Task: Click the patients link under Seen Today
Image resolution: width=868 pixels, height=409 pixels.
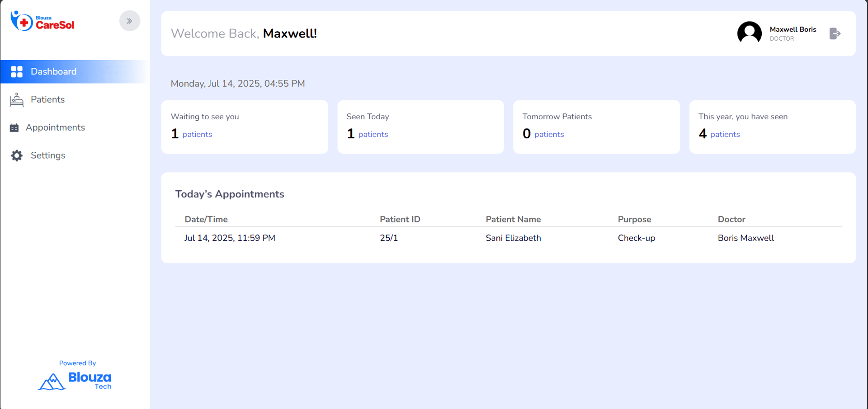Action: point(373,134)
